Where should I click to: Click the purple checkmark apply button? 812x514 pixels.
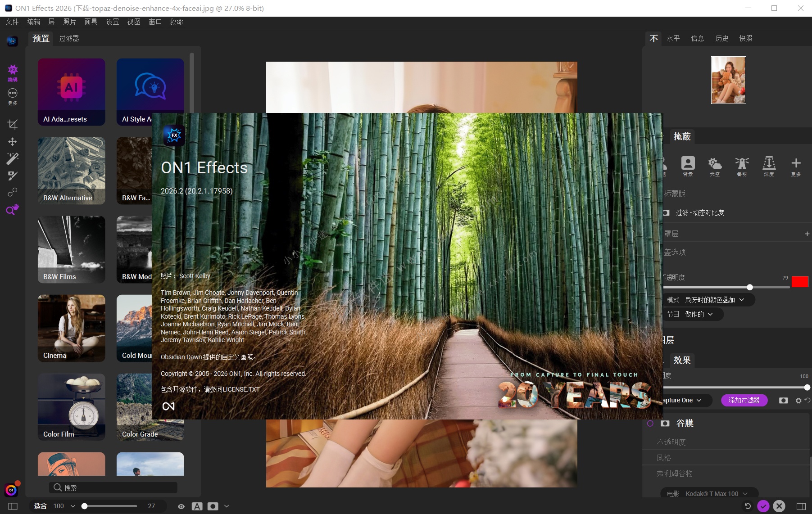pos(763,506)
